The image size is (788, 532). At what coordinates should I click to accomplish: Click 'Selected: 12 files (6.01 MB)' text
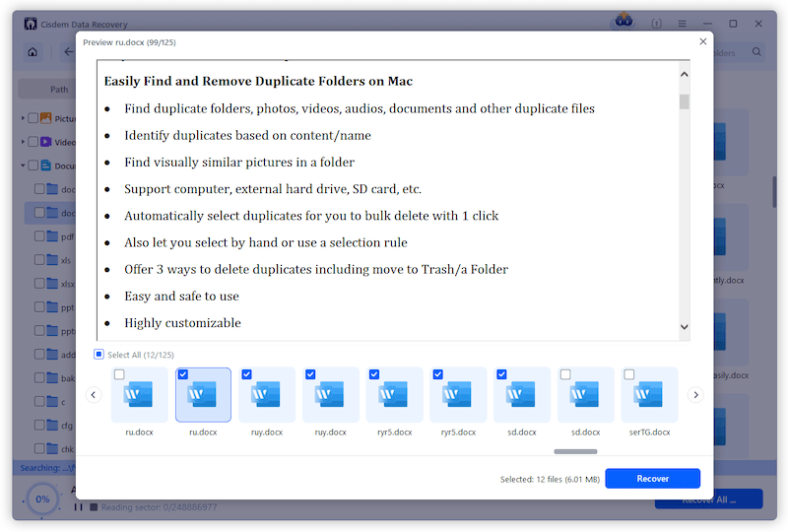coord(550,479)
